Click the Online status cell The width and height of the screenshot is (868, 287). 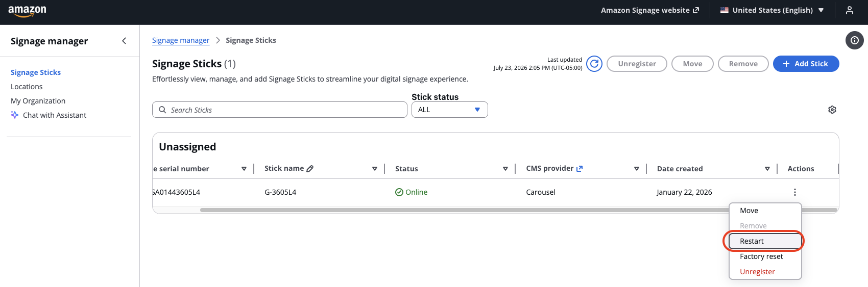[x=411, y=192]
